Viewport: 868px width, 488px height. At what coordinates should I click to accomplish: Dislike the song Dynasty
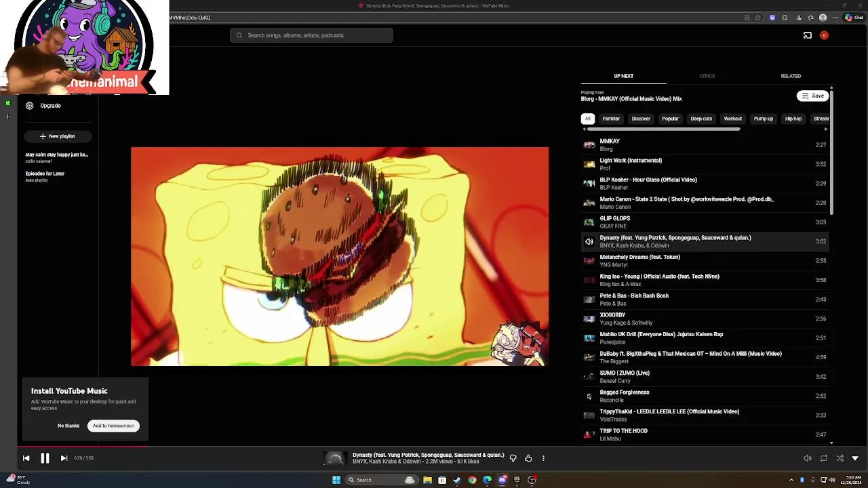513,458
